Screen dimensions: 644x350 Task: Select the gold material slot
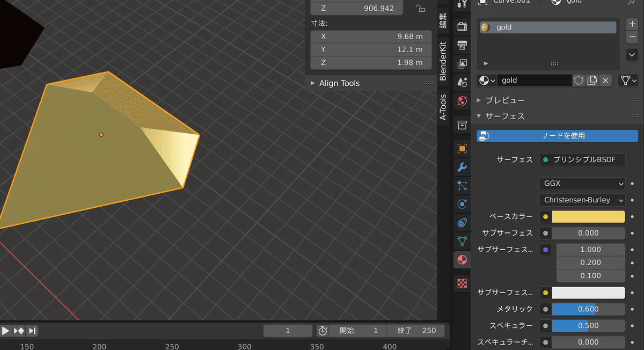coord(548,27)
